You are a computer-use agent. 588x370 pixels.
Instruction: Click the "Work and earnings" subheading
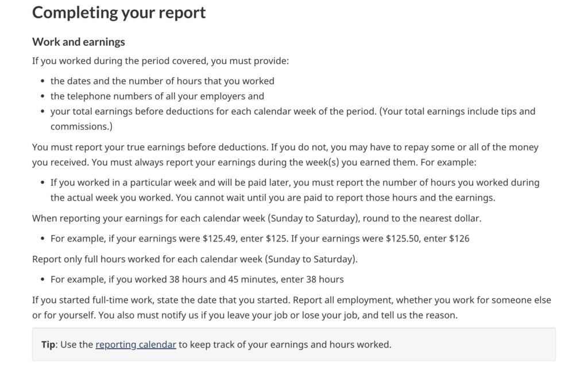[x=79, y=42]
